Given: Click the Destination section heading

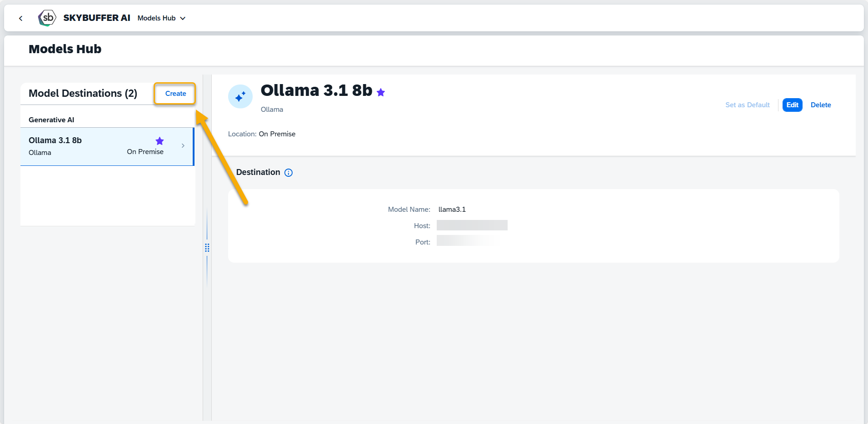Looking at the screenshot, I should 258,172.
